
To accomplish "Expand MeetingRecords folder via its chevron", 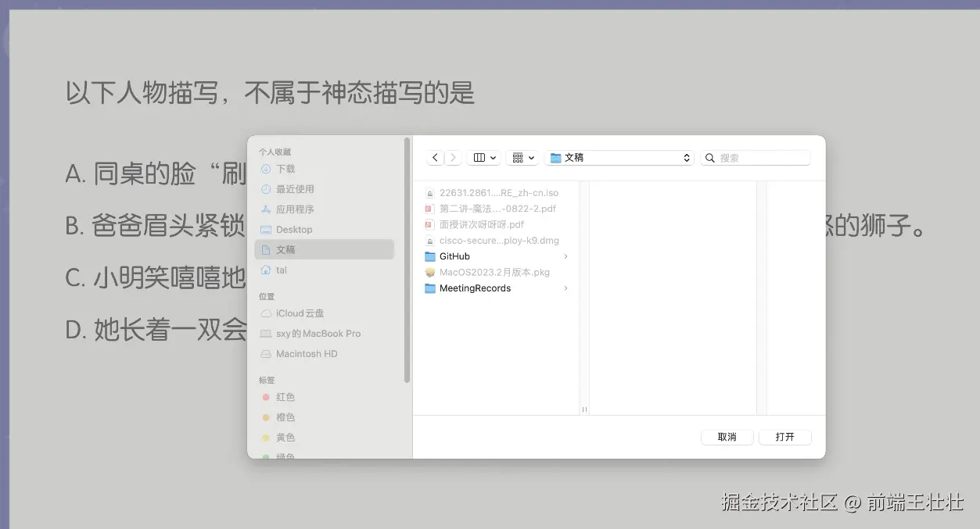I will coord(565,288).
